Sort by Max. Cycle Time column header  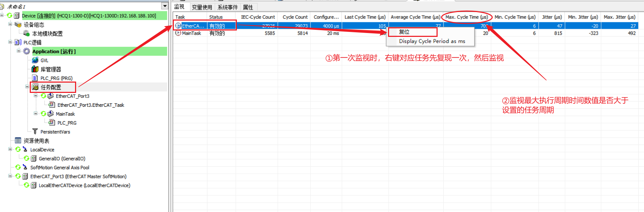pos(466,17)
